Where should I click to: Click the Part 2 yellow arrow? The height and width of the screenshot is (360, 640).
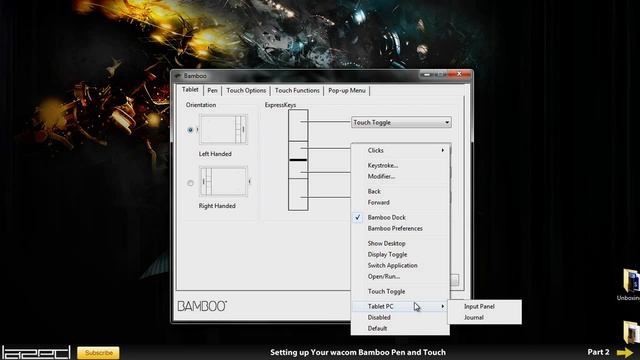pyautogui.click(x=625, y=352)
